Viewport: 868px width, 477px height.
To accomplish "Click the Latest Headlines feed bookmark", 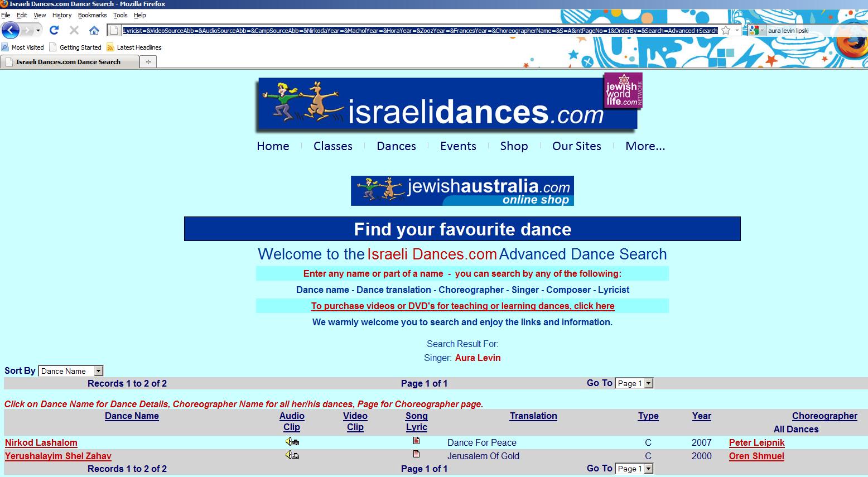I will click(134, 47).
